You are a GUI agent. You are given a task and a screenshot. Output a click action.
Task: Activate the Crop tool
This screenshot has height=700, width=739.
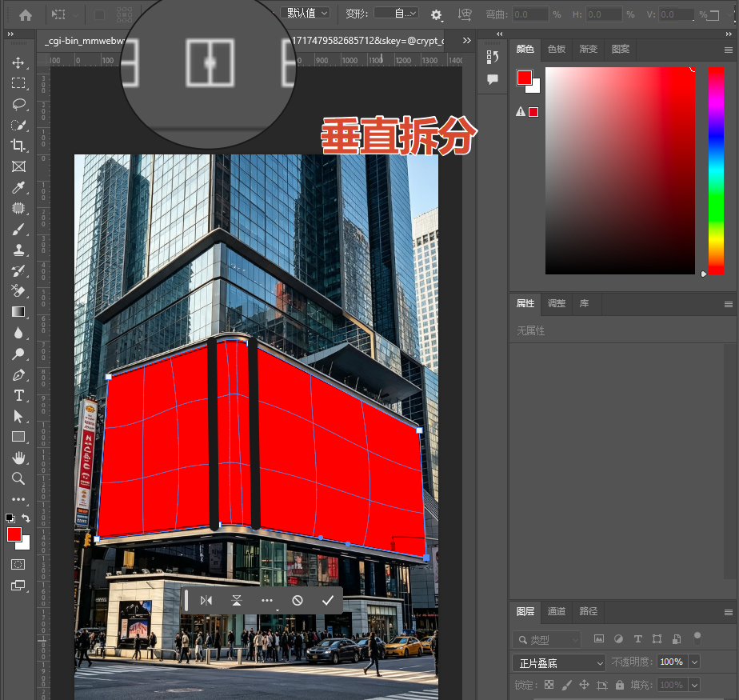[18, 146]
